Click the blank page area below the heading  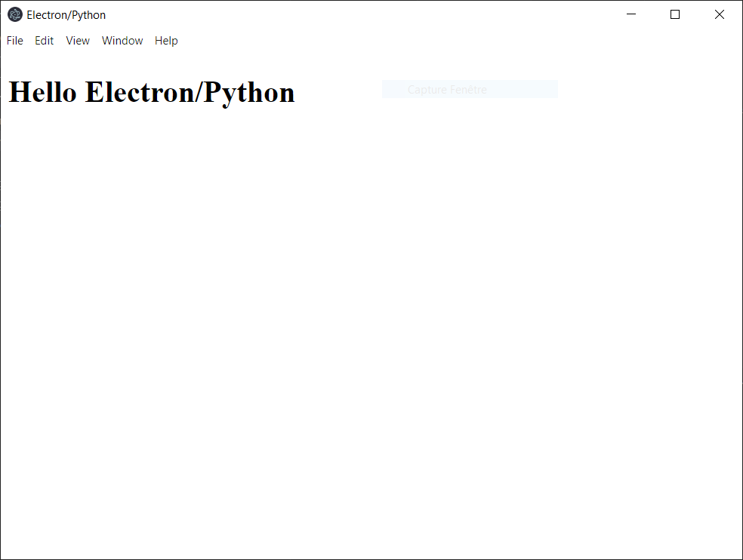302,302
